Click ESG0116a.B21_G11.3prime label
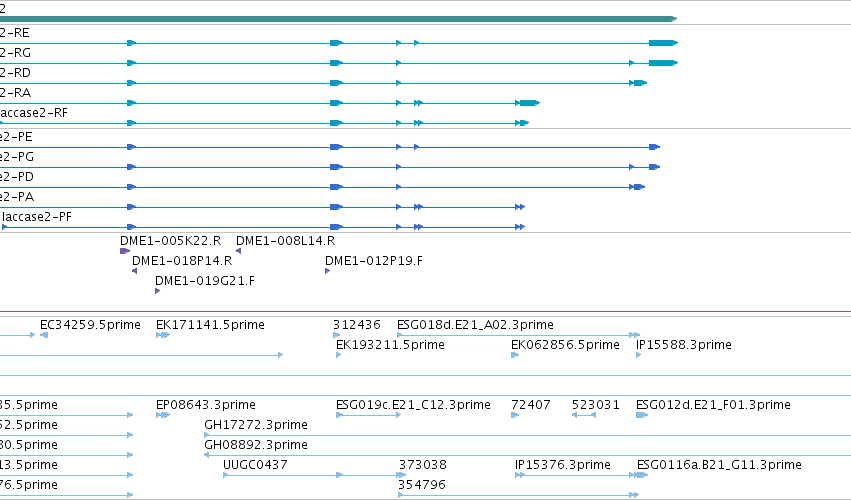The height and width of the screenshot is (500, 851). coord(719,465)
